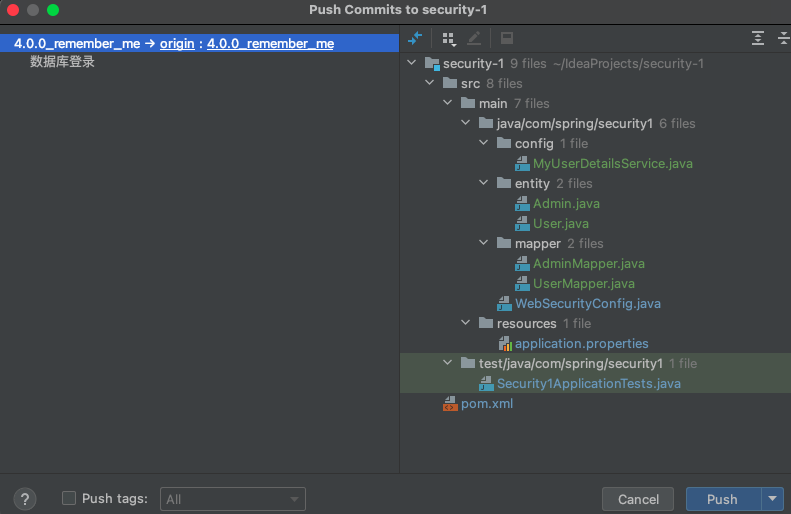Click the Push tags label

point(115,498)
